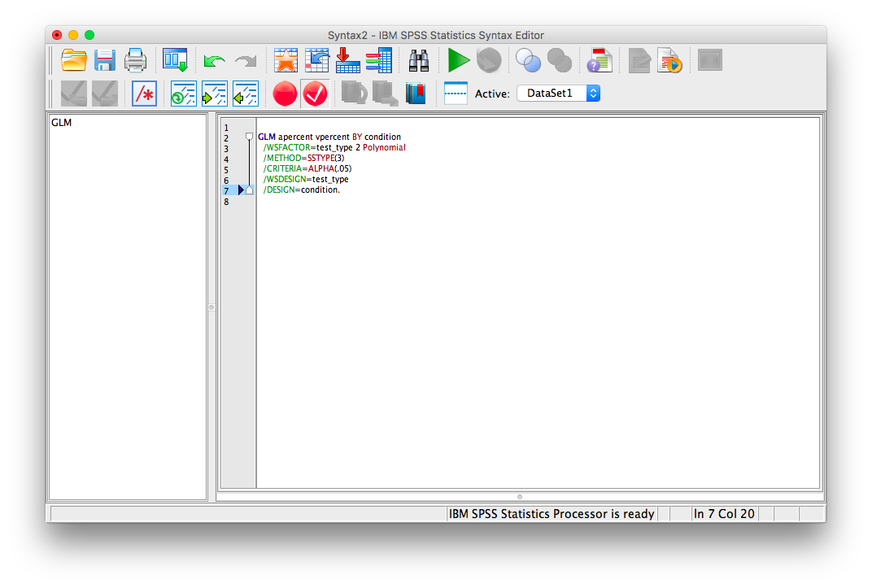This screenshot has height=588, width=872.
Task: Click the first gray paintbrush icon in second row
Action: [x=74, y=94]
